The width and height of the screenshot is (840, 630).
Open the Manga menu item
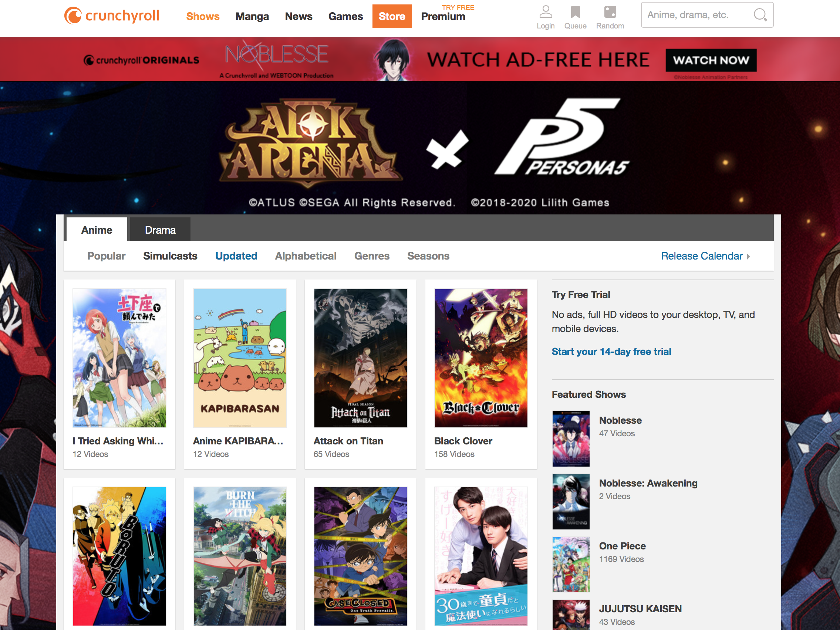tap(252, 16)
